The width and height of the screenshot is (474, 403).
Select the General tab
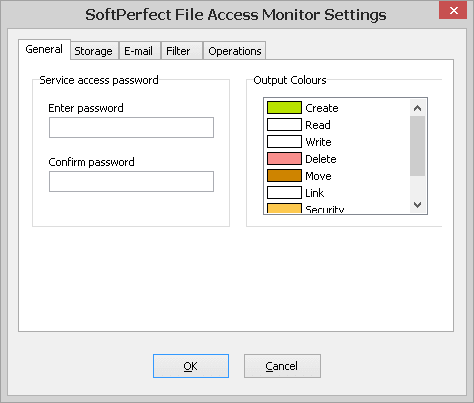pyautogui.click(x=44, y=49)
